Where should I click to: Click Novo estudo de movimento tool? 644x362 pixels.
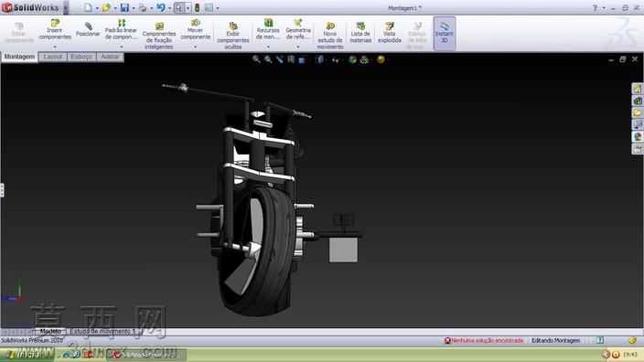click(x=330, y=37)
